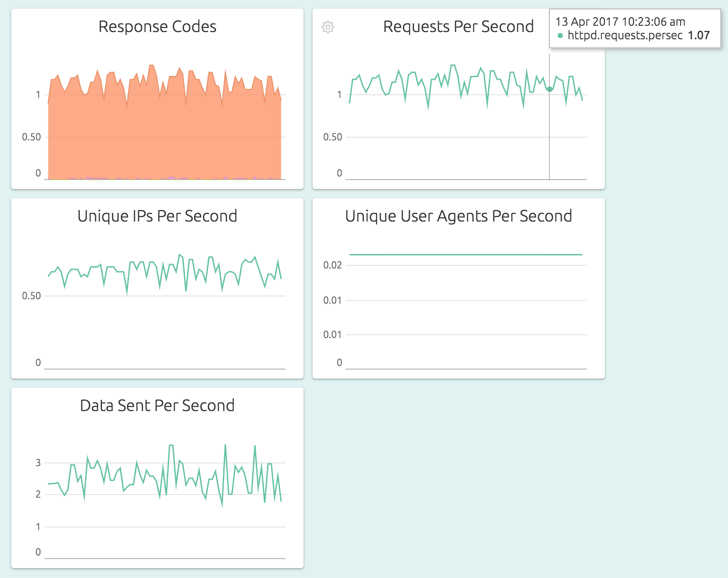Select the Response Codes panel title
The width and height of the screenshot is (728, 578).
click(157, 27)
